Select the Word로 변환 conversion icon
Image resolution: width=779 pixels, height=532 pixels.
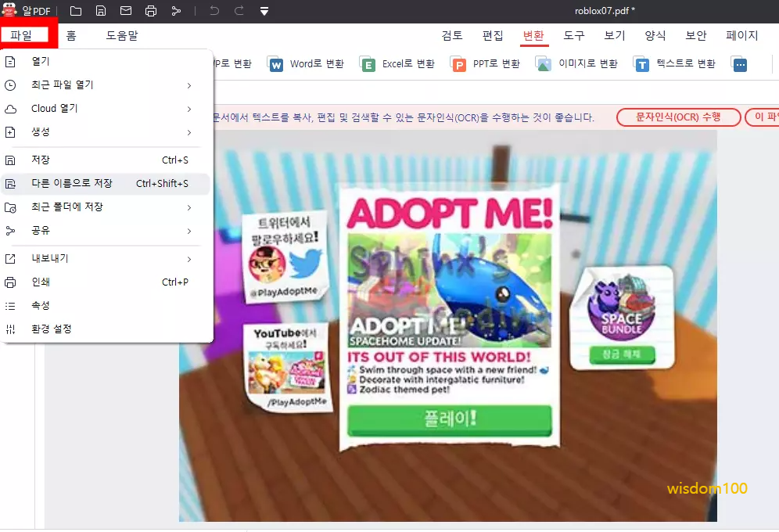pos(275,64)
